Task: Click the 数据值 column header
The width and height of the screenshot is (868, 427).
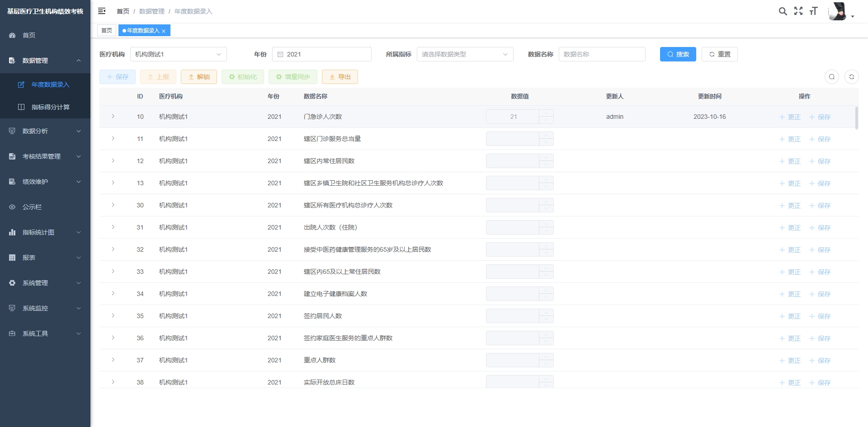Action: click(520, 96)
